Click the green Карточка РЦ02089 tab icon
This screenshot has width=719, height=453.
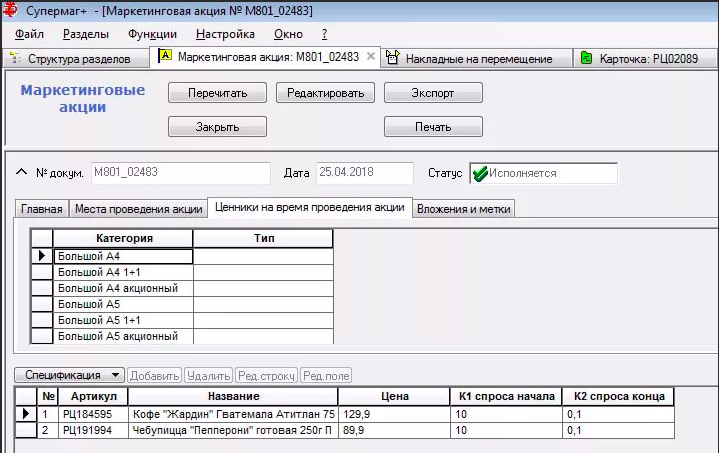(x=586, y=58)
